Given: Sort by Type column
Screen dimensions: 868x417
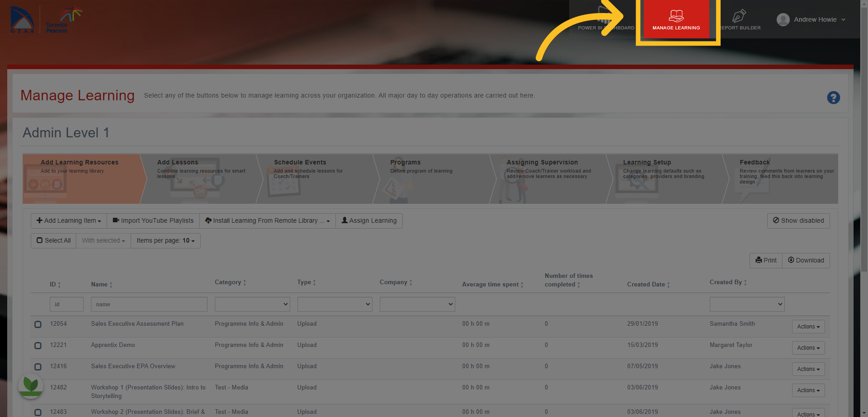Looking at the screenshot, I should click(314, 282).
